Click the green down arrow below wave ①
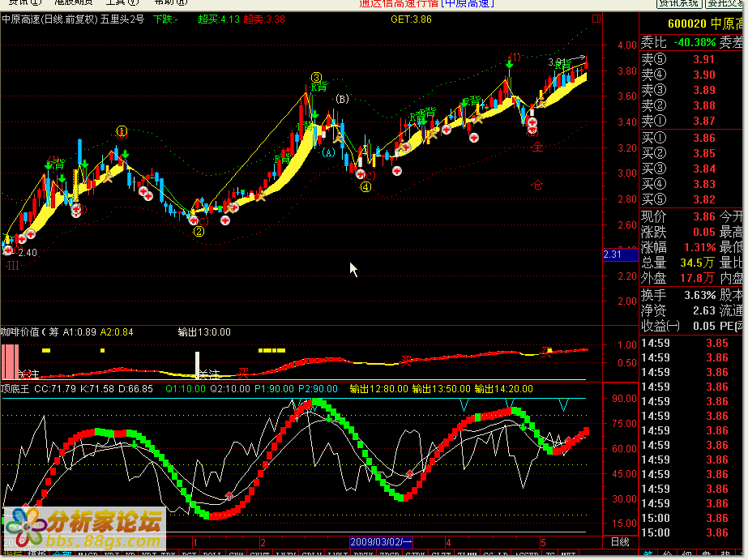This screenshot has height=560, width=748. coord(125,154)
